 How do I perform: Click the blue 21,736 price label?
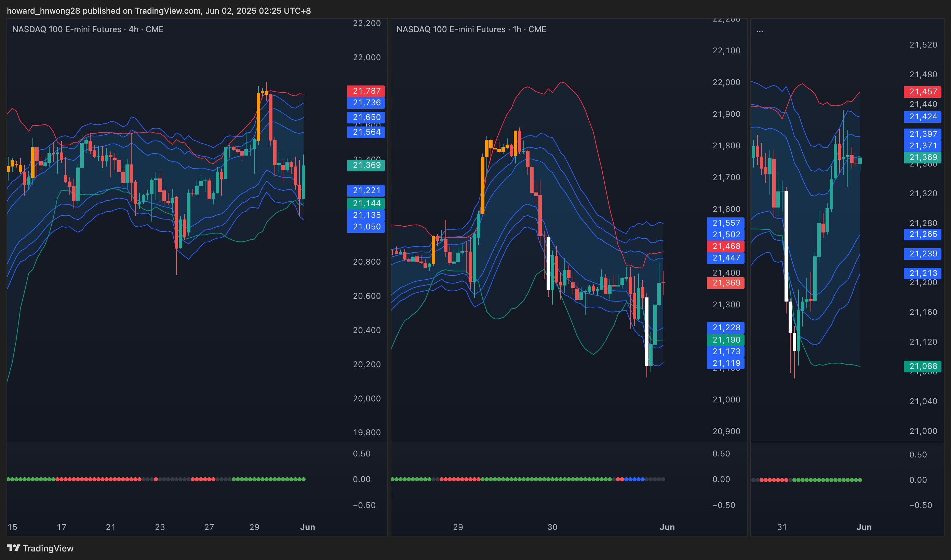366,103
